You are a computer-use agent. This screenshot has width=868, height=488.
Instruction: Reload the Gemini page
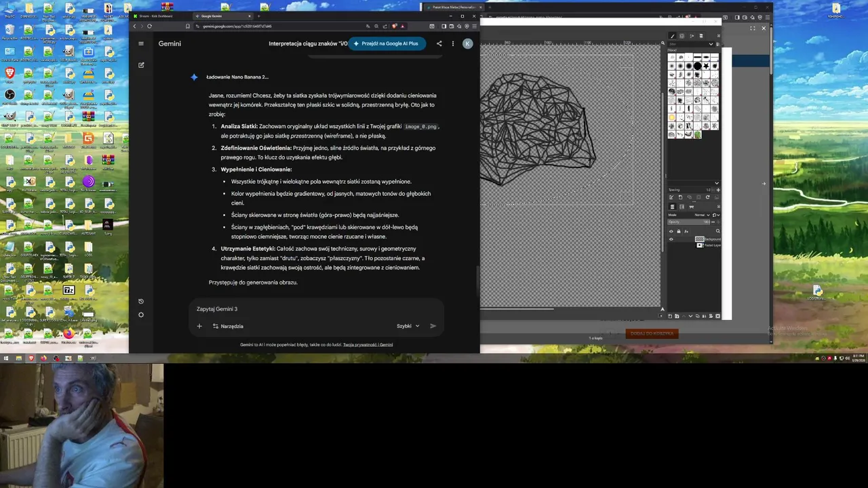click(149, 26)
